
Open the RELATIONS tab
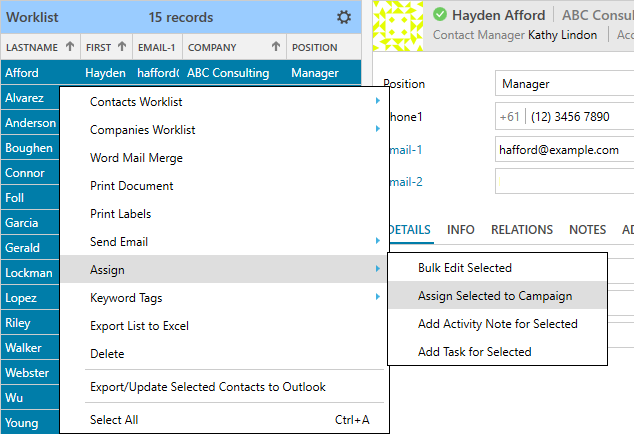pyautogui.click(x=521, y=229)
